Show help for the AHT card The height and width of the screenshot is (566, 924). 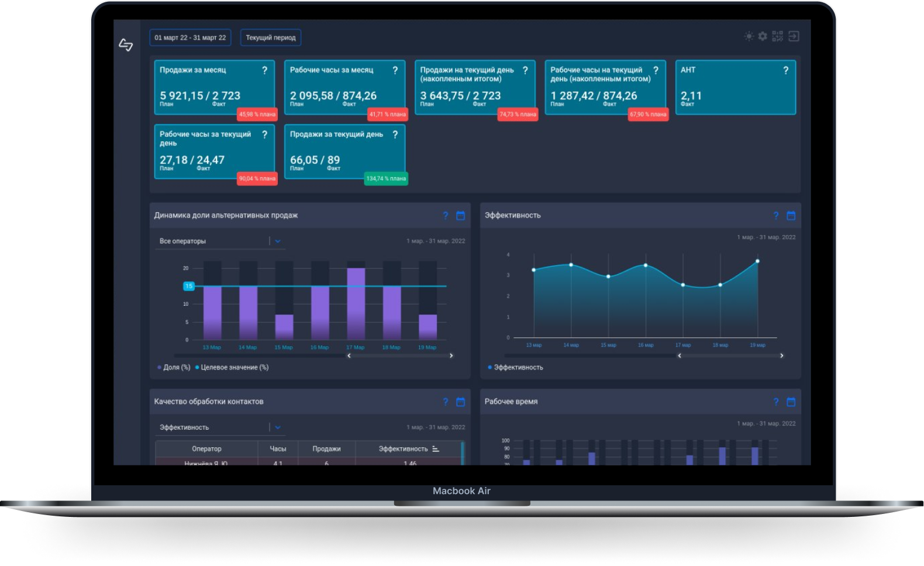click(785, 70)
